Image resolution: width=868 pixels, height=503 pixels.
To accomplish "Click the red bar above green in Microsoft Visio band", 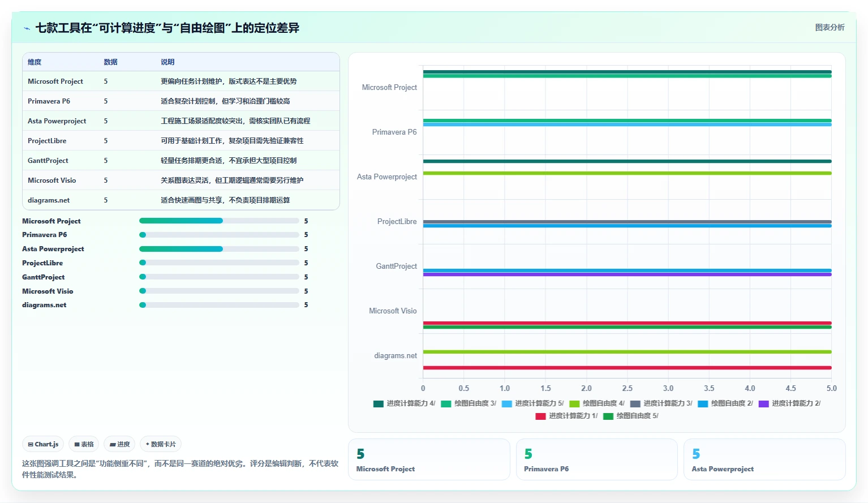I will (x=627, y=323).
